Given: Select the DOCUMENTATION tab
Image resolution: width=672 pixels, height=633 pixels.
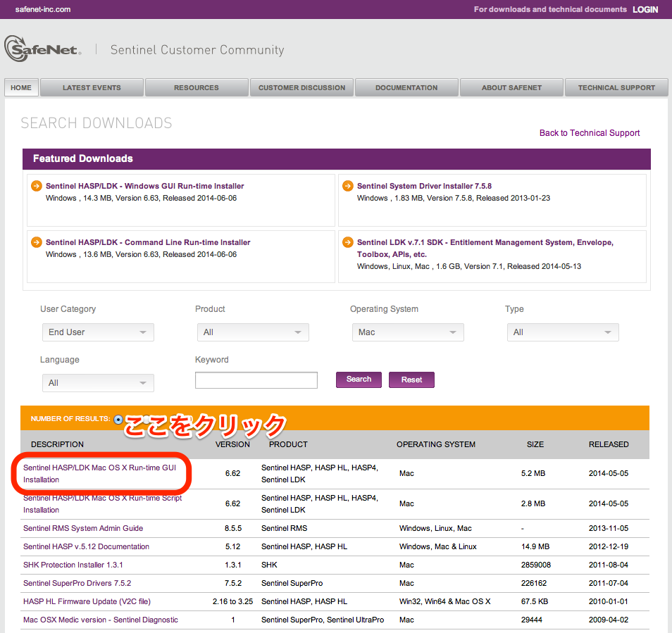Looking at the screenshot, I should click(406, 87).
